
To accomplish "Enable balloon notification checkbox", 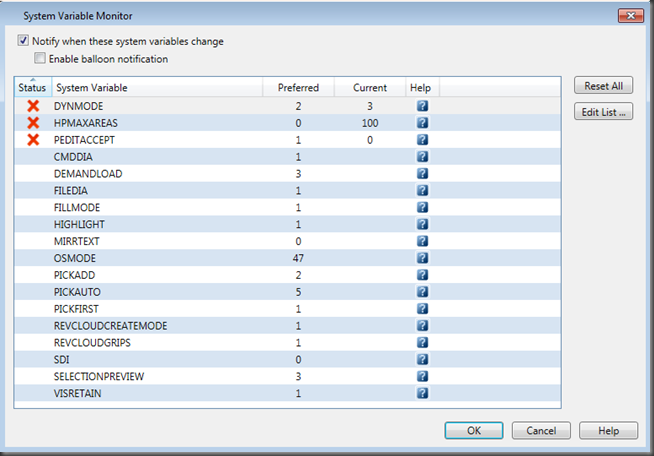I will tap(40, 58).
